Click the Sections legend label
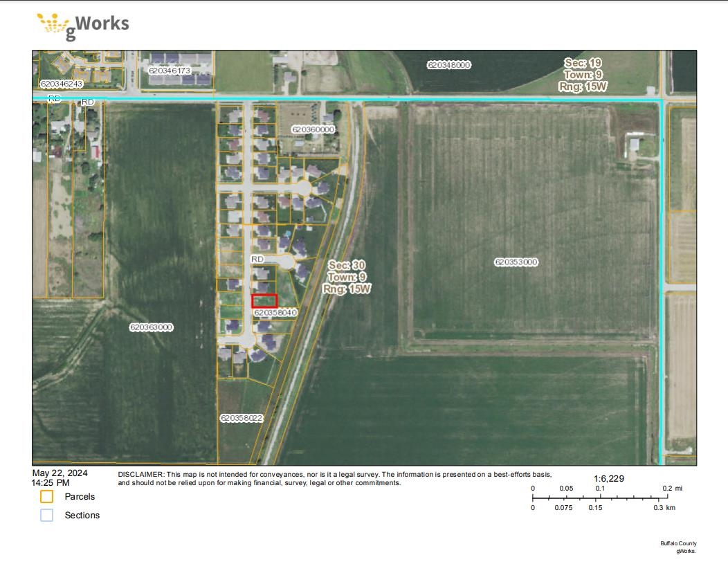This screenshot has height=564, width=728. [82, 516]
